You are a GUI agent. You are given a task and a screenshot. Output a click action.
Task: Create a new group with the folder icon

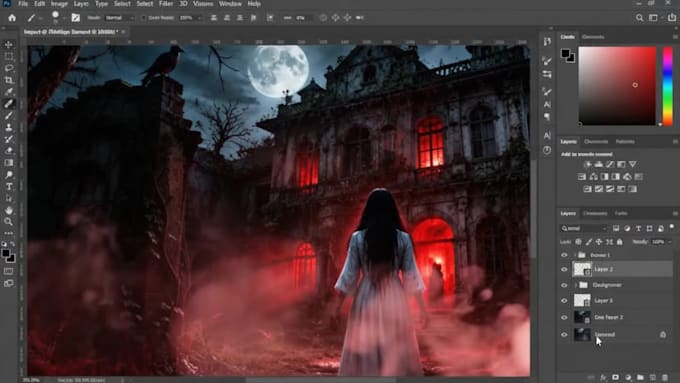tap(640, 377)
